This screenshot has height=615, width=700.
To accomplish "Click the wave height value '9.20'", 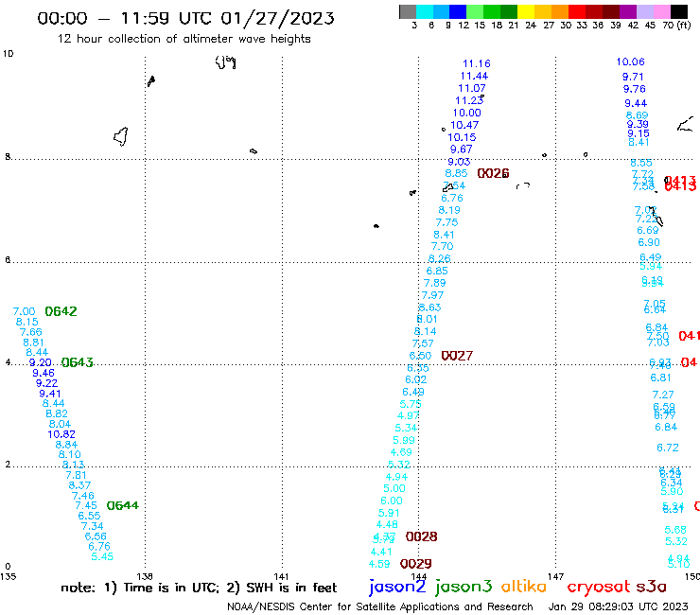I will (41, 362).
